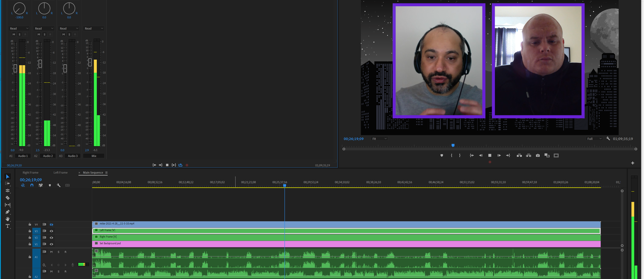Select the Pen tool in the toolbar
This screenshot has width=644, height=279.
8,212
